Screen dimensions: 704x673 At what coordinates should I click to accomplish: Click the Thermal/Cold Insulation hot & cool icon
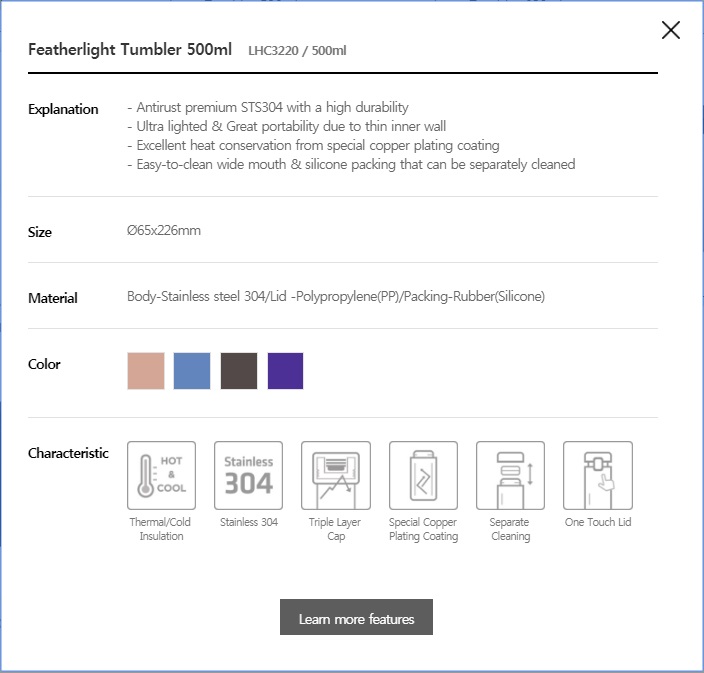pyautogui.click(x=161, y=475)
